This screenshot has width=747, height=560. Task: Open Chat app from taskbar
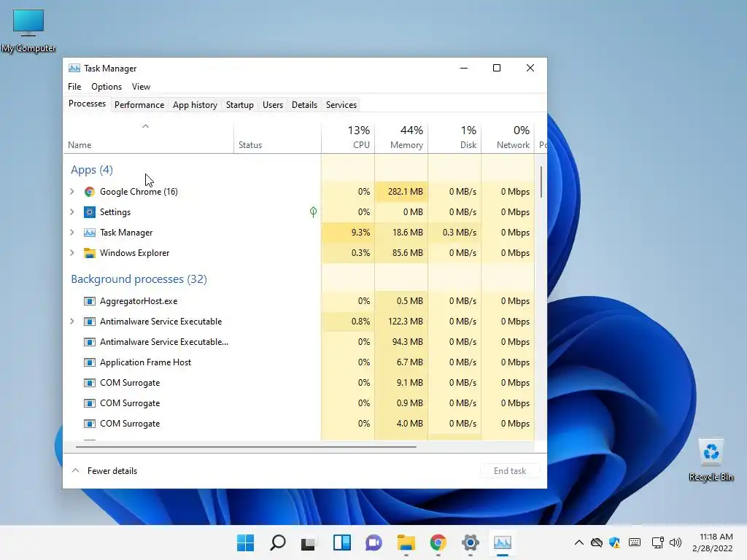click(x=374, y=542)
